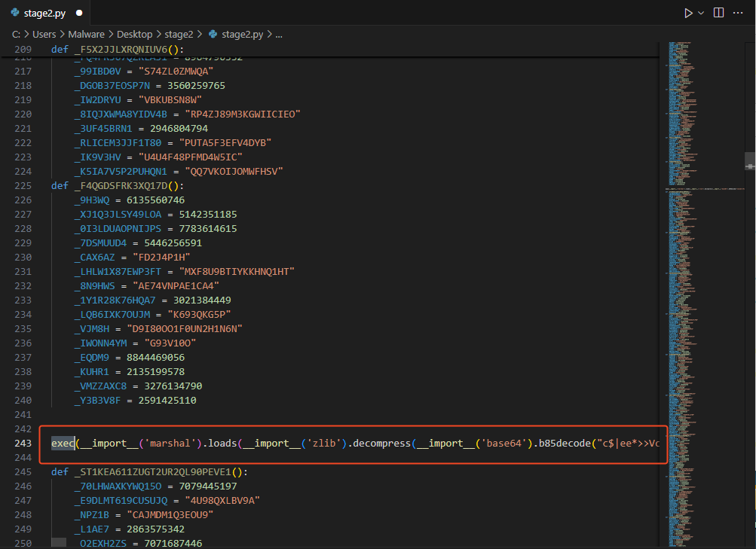Click value 7071687446 on line 250
The width and height of the screenshot is (756, 549).
[173, 543]
